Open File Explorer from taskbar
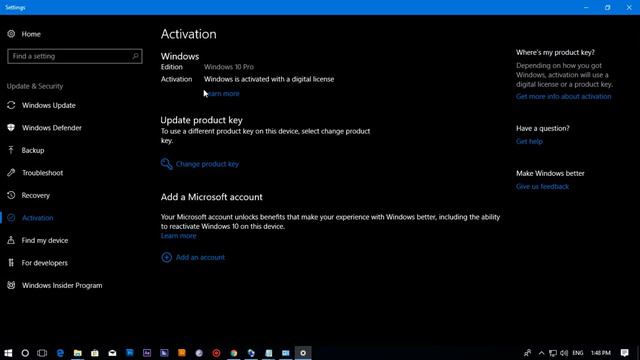The image size is (640, 360). [x=78, y=353]
